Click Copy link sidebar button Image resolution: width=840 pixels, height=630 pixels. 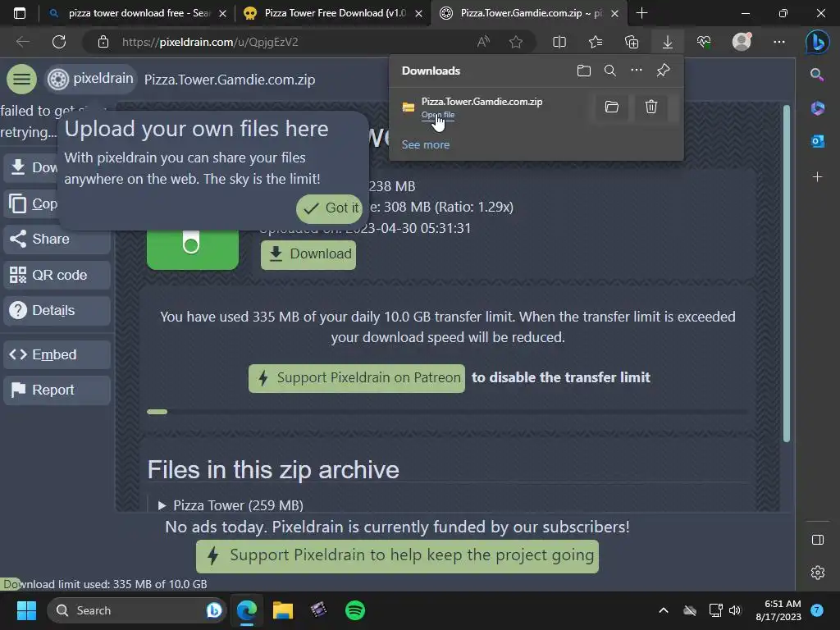click(x=31, y=203)
